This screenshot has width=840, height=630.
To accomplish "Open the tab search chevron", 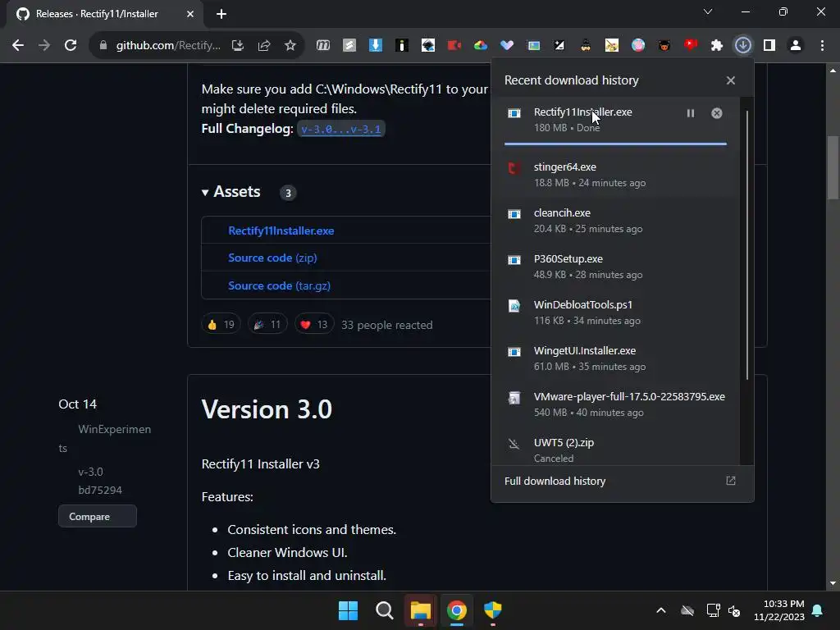I will 708,11.
